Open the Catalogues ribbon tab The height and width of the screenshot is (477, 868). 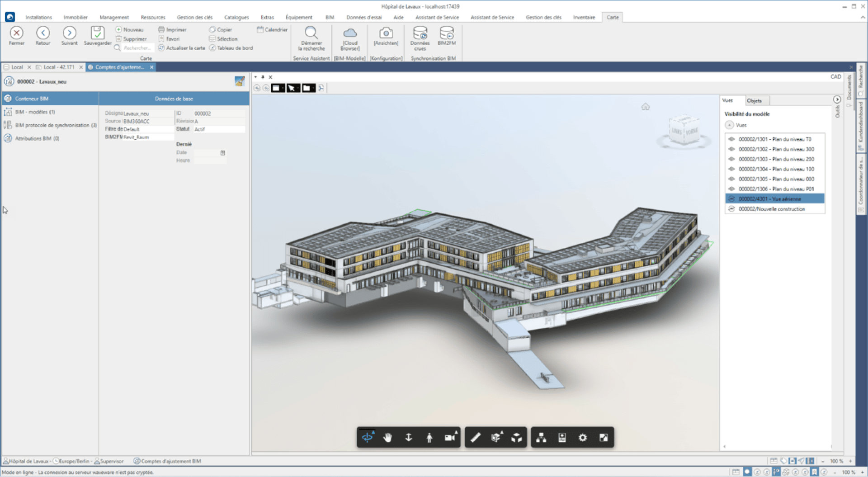pos(236,17)
